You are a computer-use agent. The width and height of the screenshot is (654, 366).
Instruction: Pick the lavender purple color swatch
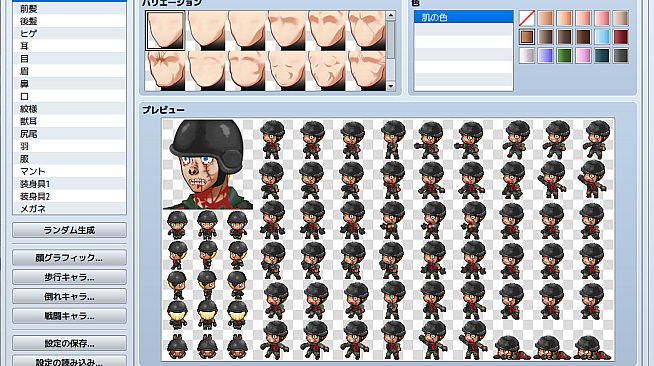pyautogui.click(x=546, y=55)
